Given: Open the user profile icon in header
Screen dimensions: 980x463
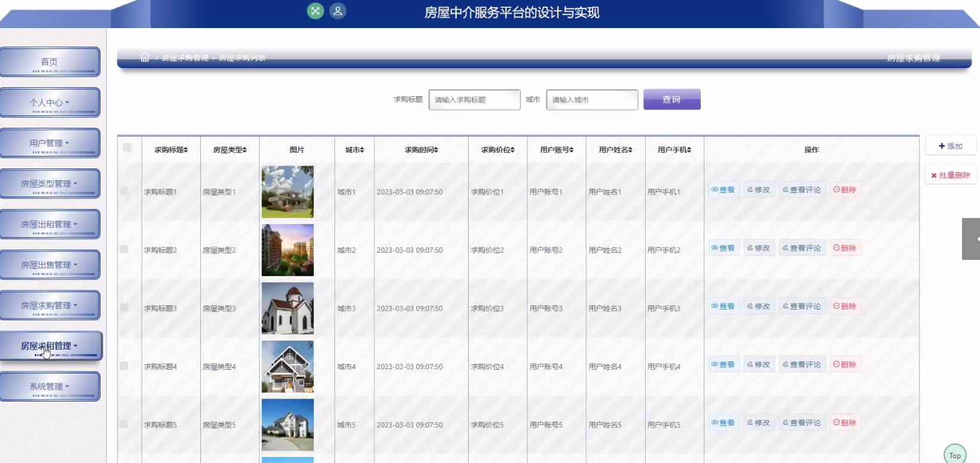Looking at the screenshot, I should 338,11.
